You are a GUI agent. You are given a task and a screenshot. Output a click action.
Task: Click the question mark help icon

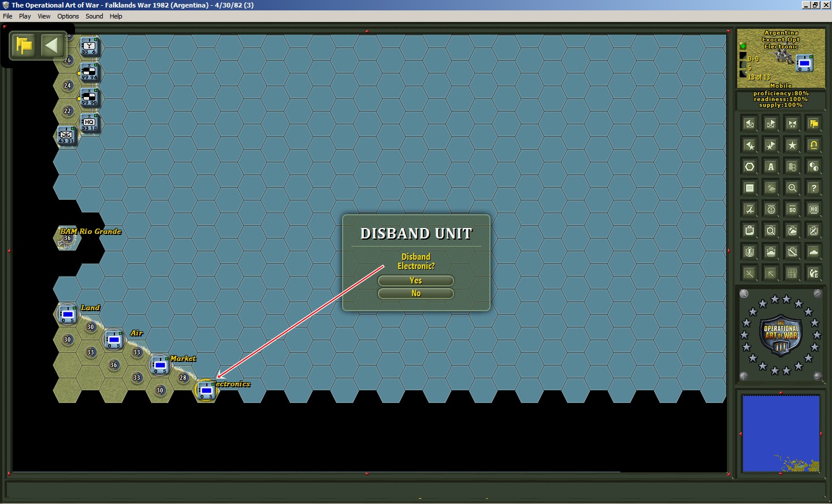[814, 188]
